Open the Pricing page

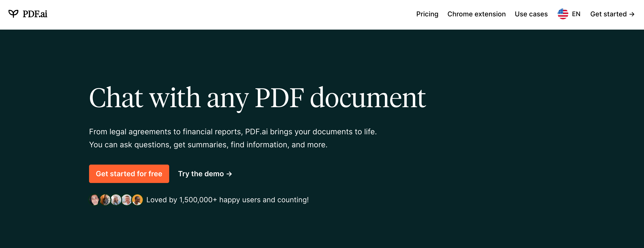pyautogui.click(x=427, y=14)
